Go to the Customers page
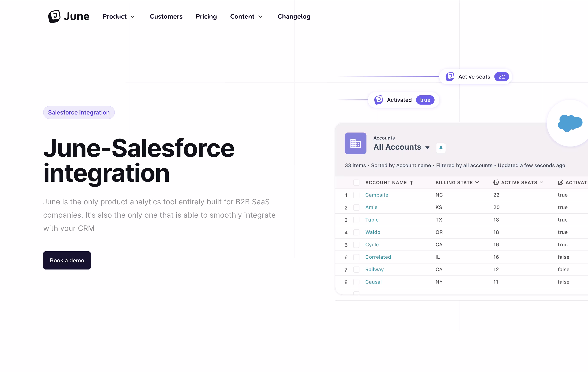The height and width of the screenshot is (372, 588). pos(166,17)
